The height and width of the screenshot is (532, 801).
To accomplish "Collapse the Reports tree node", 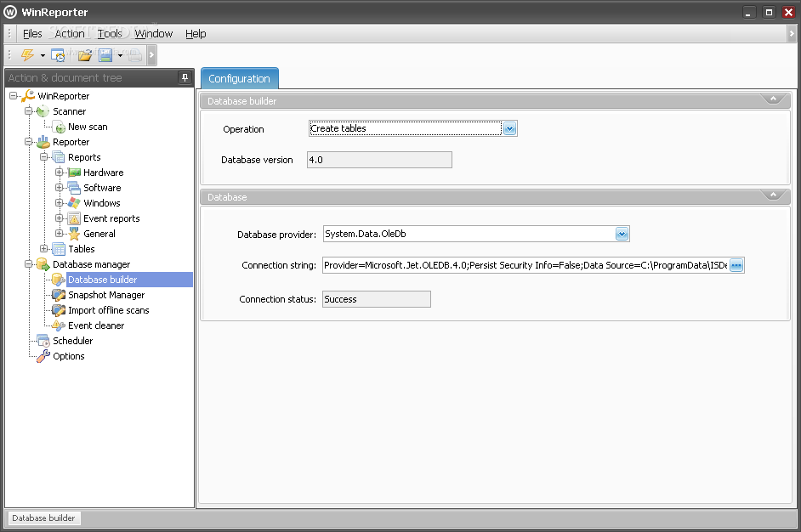I will tap(44, 156).
